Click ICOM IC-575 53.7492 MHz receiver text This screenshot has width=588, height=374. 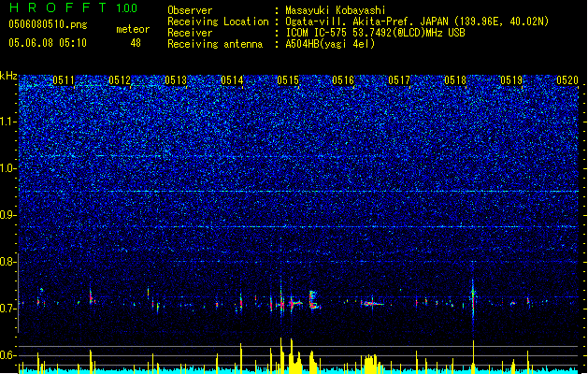pos(375,33)
